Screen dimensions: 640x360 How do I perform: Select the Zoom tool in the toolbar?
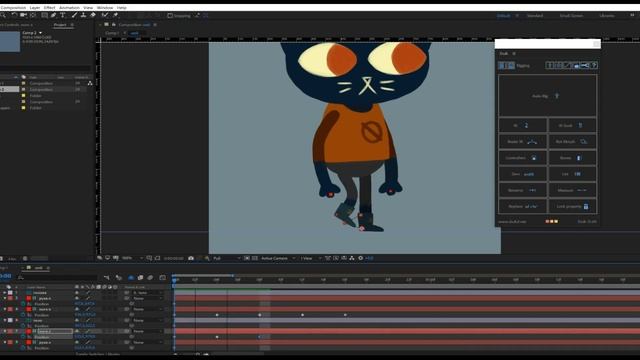3,15
